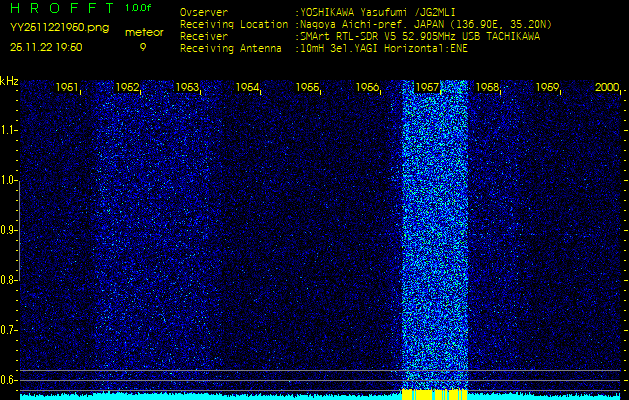The height and width of the screenshot is (400, 629).
Task: Click the 1951 time marker
Action: [x=67, y=87]
